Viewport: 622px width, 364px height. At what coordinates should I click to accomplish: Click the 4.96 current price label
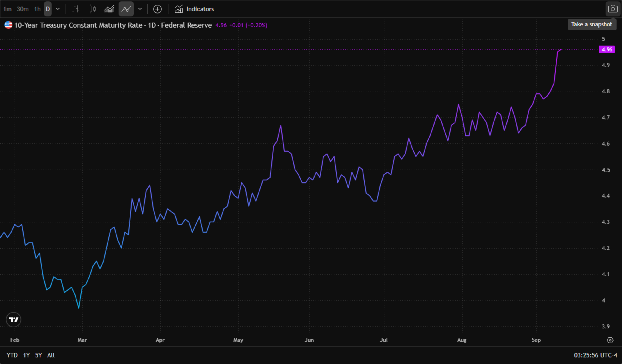tap(607, 49)
